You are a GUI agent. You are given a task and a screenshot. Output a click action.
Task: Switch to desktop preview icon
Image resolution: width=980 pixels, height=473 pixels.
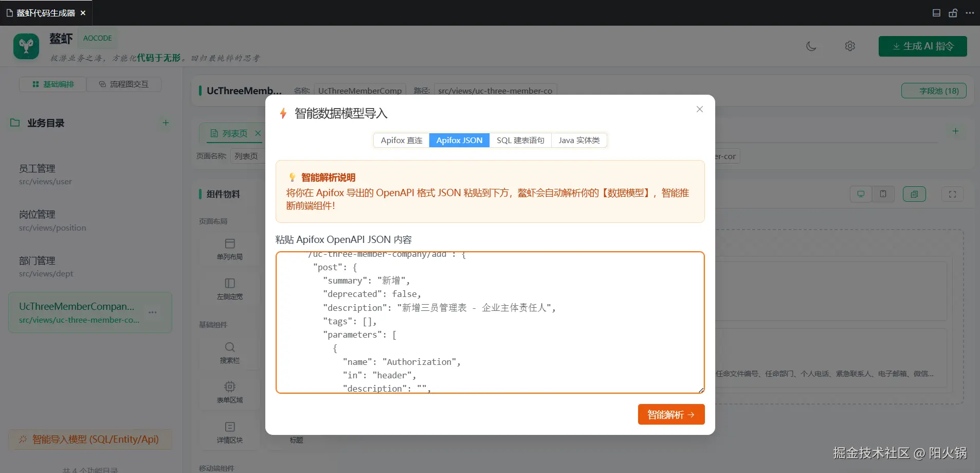point(861,194)
